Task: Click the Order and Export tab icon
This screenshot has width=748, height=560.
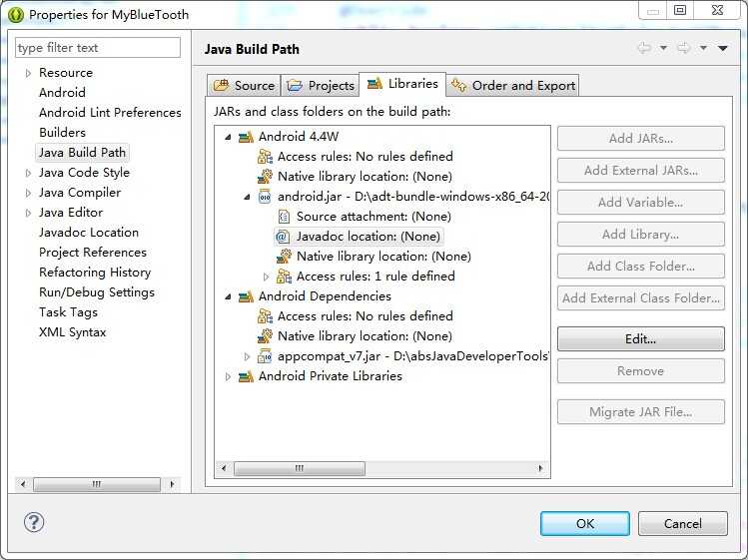Action: tap(458, 86)
